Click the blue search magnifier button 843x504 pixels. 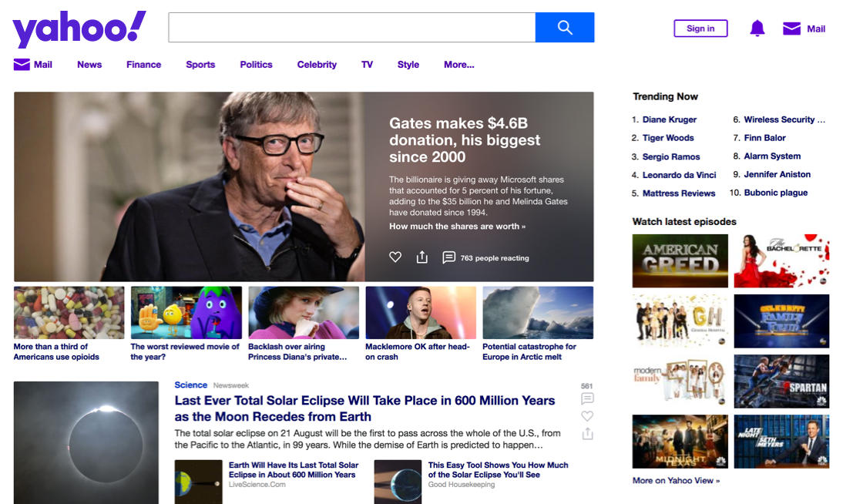565,28
